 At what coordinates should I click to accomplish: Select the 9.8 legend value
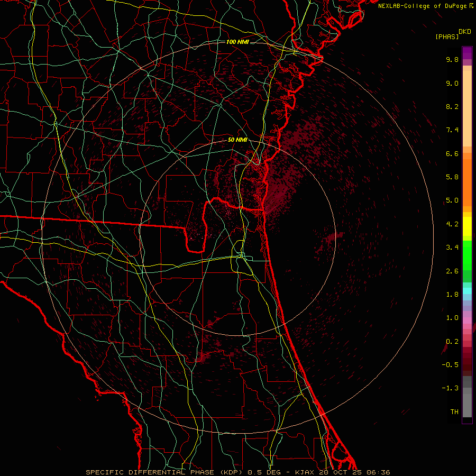(x=452, y=59)
